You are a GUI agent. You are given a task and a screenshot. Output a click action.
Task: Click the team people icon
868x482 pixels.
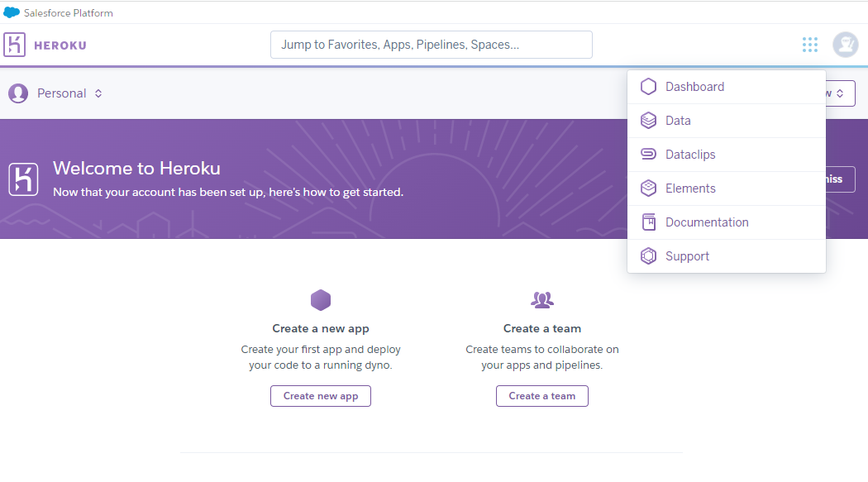[542, 300]
